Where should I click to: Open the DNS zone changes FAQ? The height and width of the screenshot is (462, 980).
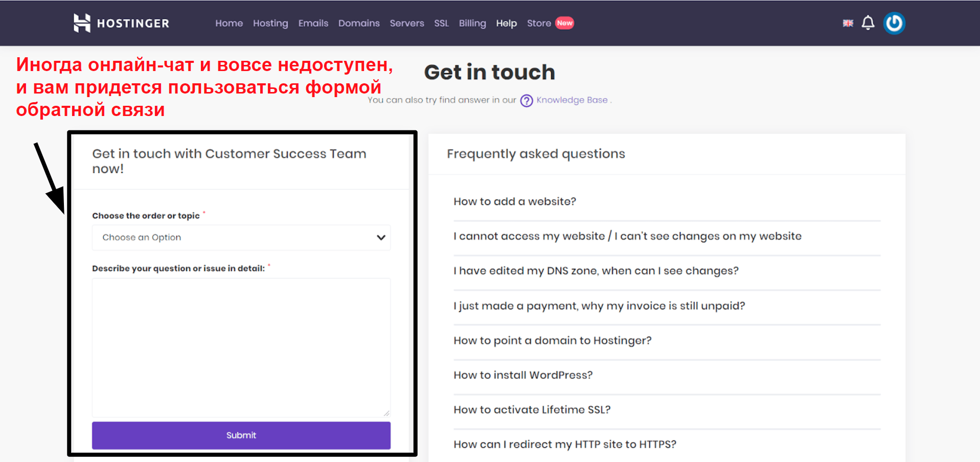596,271
